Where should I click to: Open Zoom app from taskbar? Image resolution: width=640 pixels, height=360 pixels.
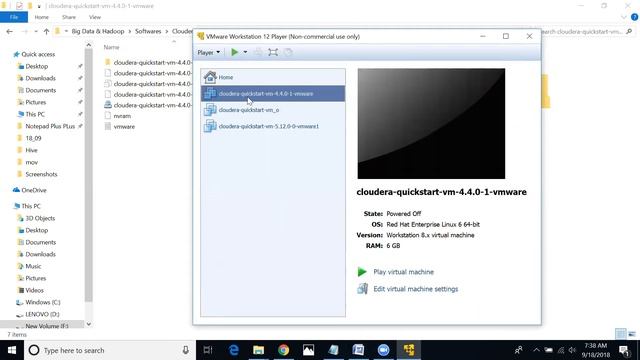tap(383, 350)
